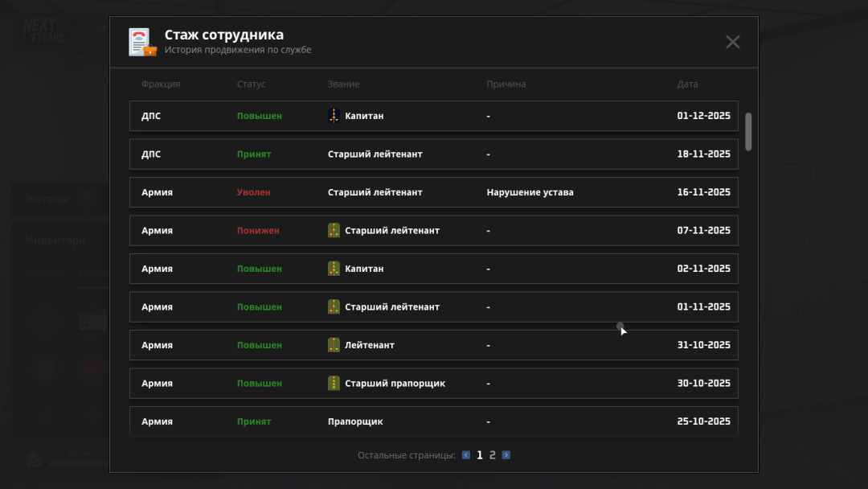Click the Лейтенант rank insignia icon

coord(334,345)
